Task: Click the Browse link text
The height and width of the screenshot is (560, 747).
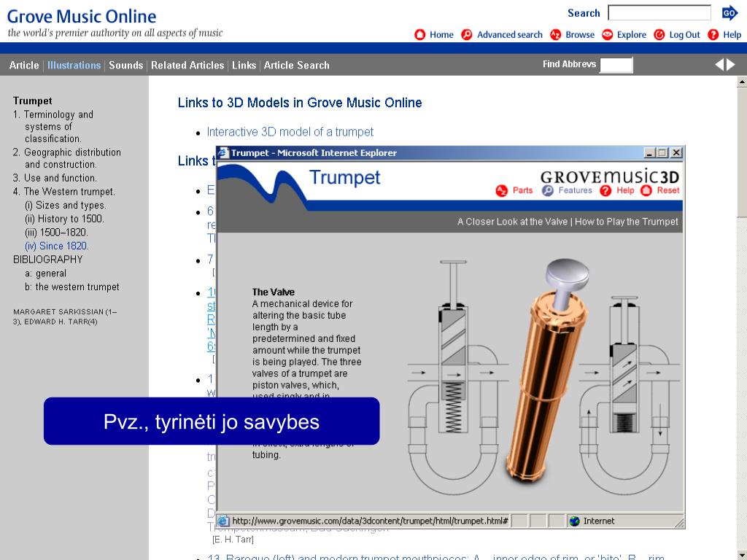Action: pyautogui.click(x=580, y=35)
